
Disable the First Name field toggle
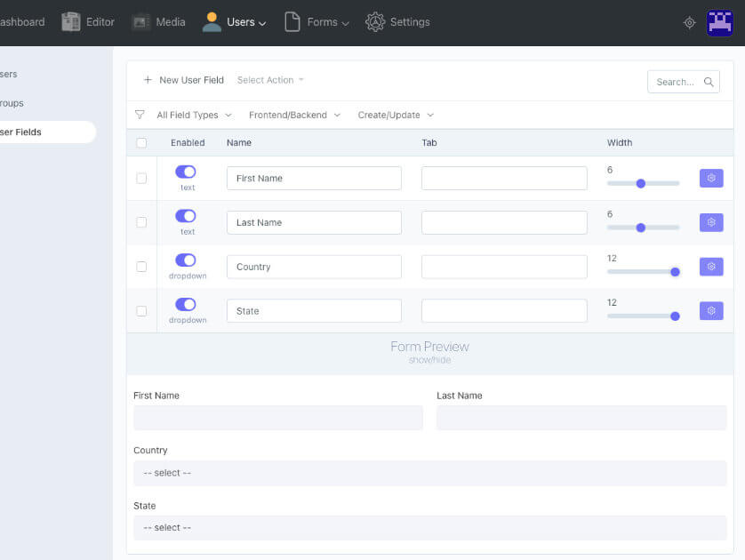point(185,172)
